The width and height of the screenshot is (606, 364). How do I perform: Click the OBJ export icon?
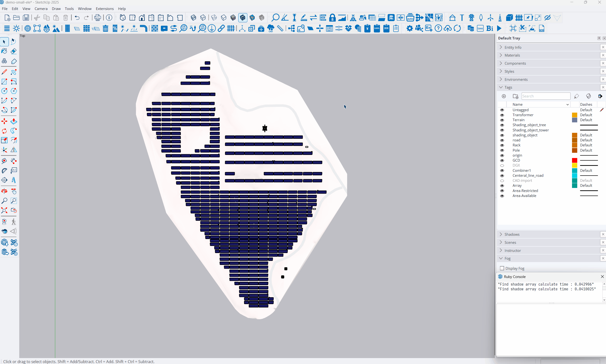point(541,29)
